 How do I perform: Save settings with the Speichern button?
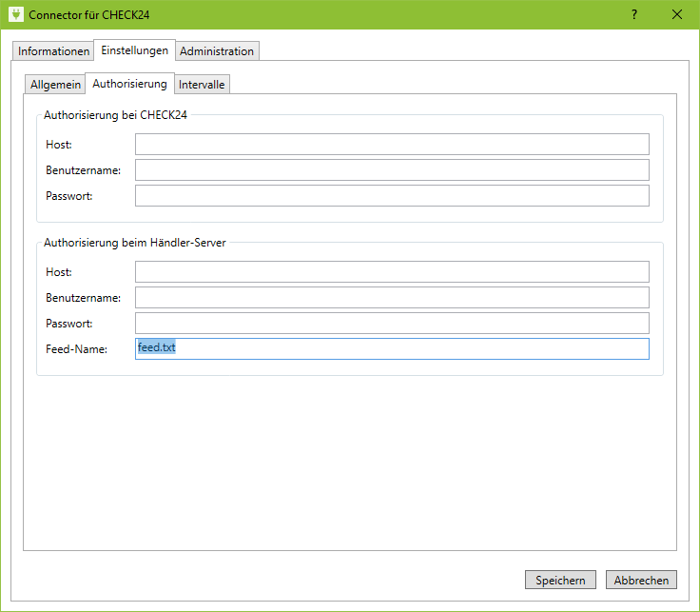pyautogui.click(x=560, y=580)
